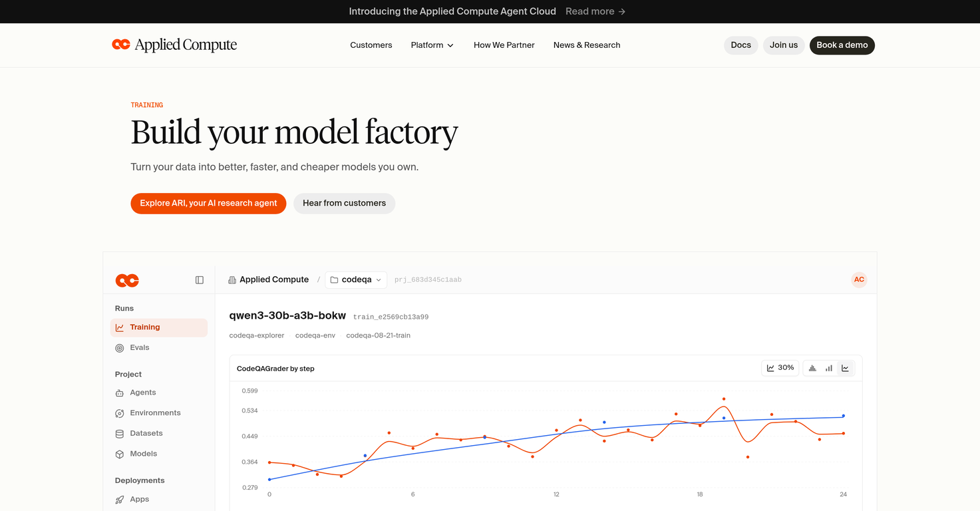The height and width of the screenshot is (511, 980).
Task: Click the orange logo atop the dashboard sidebar
Action: [127, 280]
